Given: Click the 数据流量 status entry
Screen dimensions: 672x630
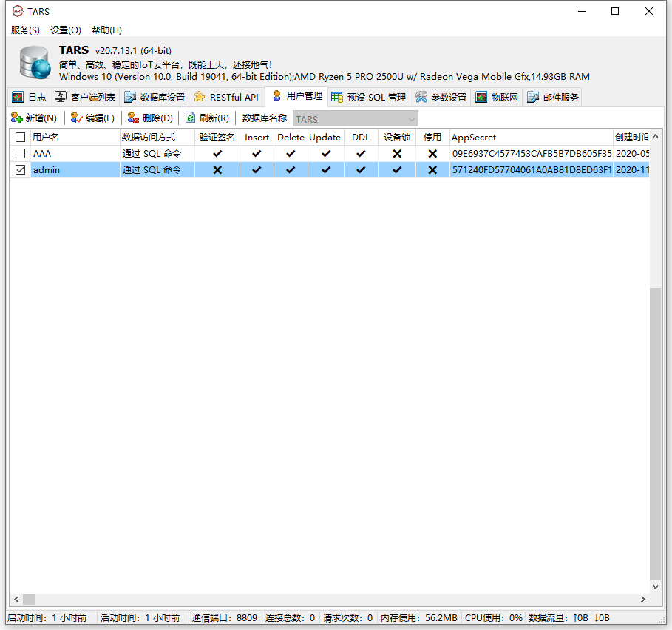Looking at the screenshot, I should [569, 617].
